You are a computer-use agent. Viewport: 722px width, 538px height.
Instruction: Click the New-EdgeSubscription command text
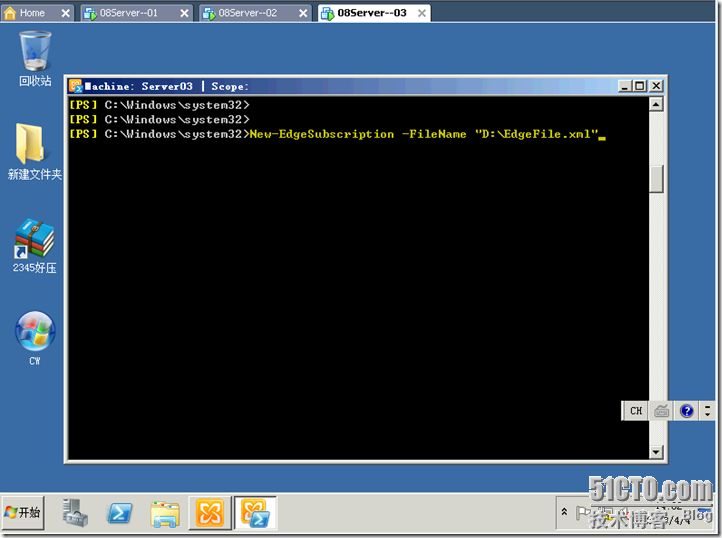[321, 134]
